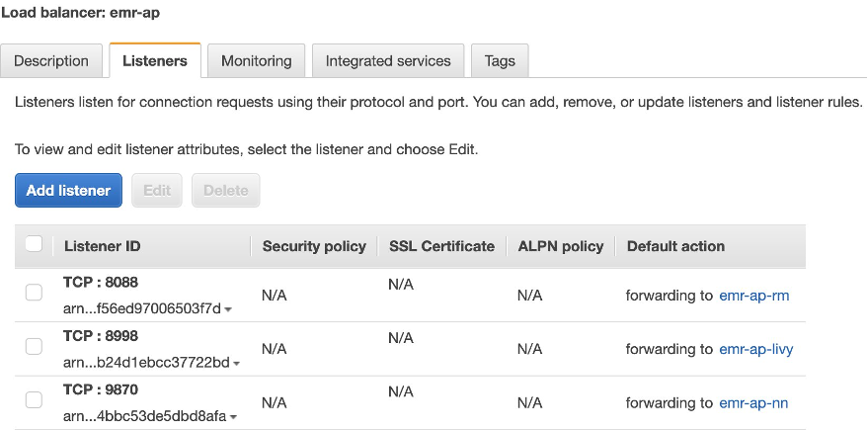868x430 pixels.
Task: Toggle the select-all listeners header checkbox
Action: click(34, 244)
